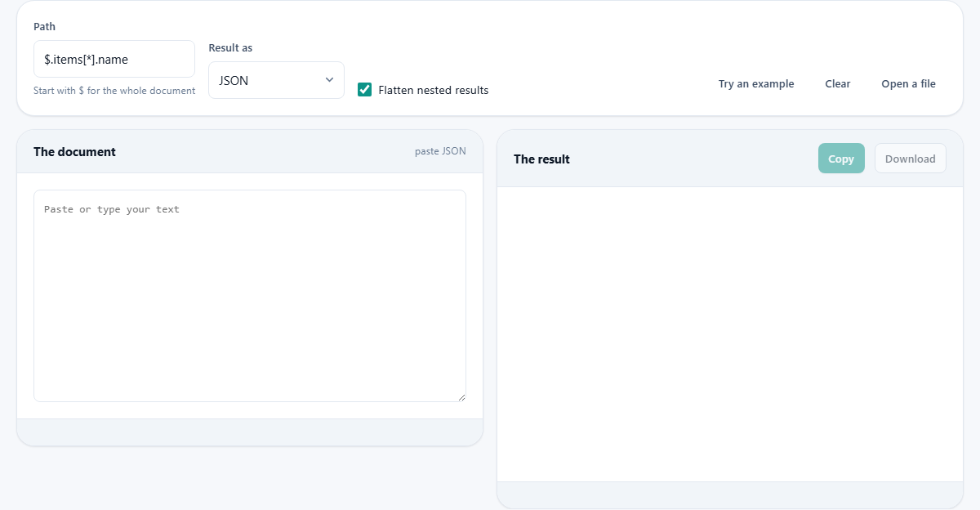Click the empty result output area
This screenshot has width=980, height=510.
tap(730, 334)
